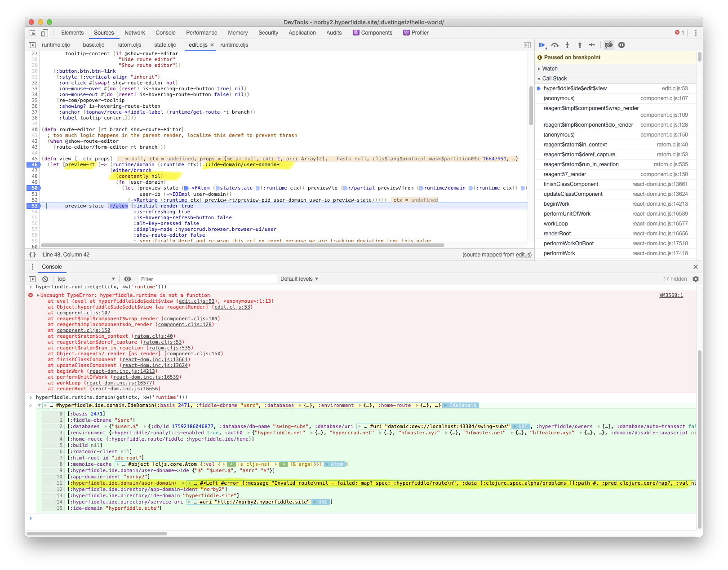
Task: Collapse the Uncaught TypeError stack trace
Action: (38, 296)
